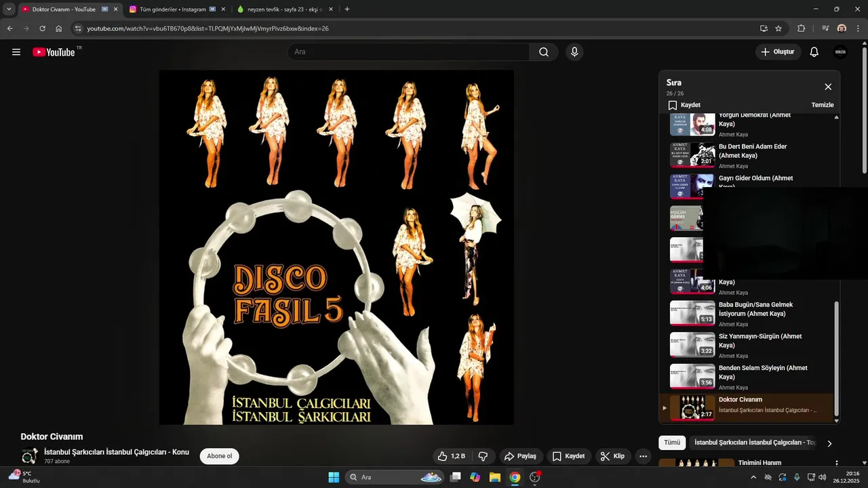Open the Chrome extensions puzzle icon
The image size is (868, 488).
[x=802, y=28]
